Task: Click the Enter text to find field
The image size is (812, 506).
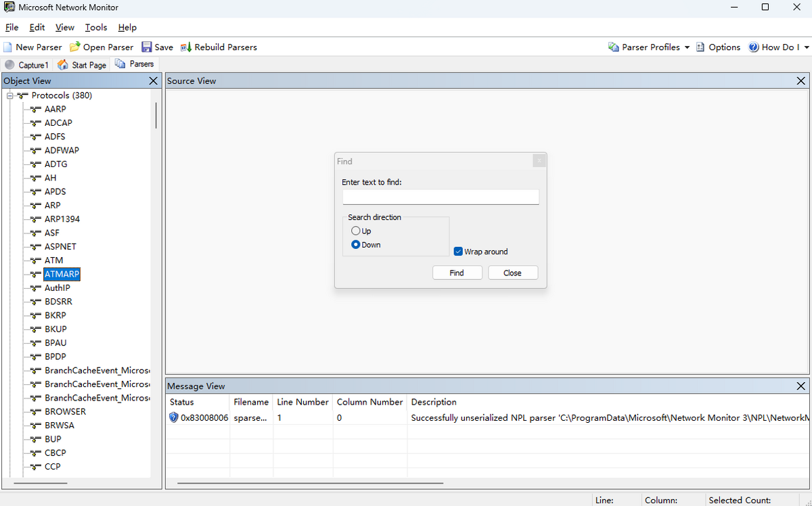Action: (x=441, y=197)
